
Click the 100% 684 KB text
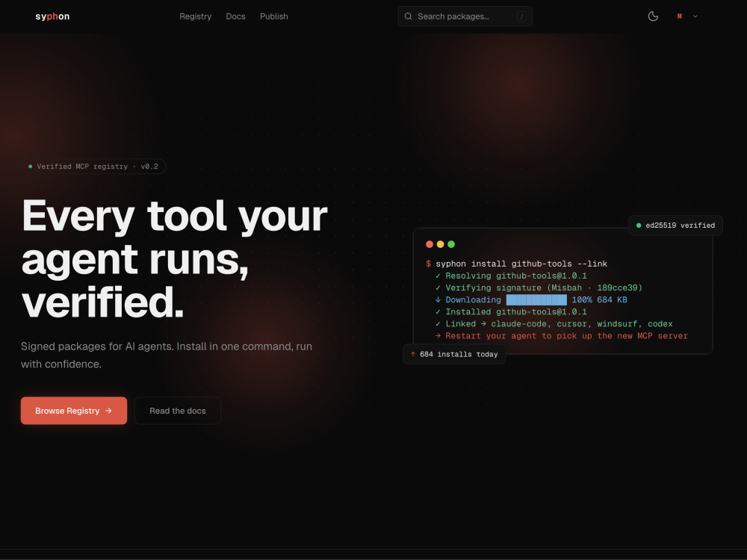599,299
